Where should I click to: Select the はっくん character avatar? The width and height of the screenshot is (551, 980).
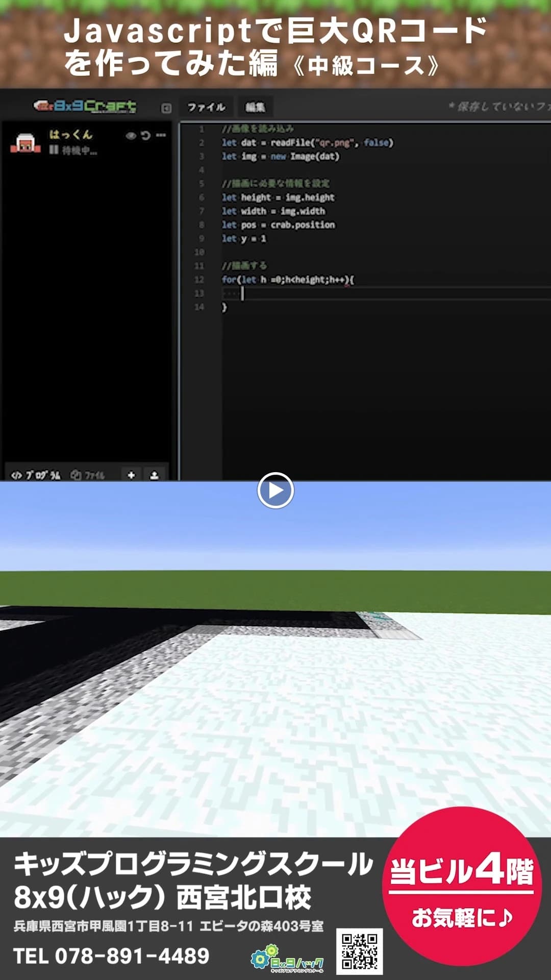[26, 143]
